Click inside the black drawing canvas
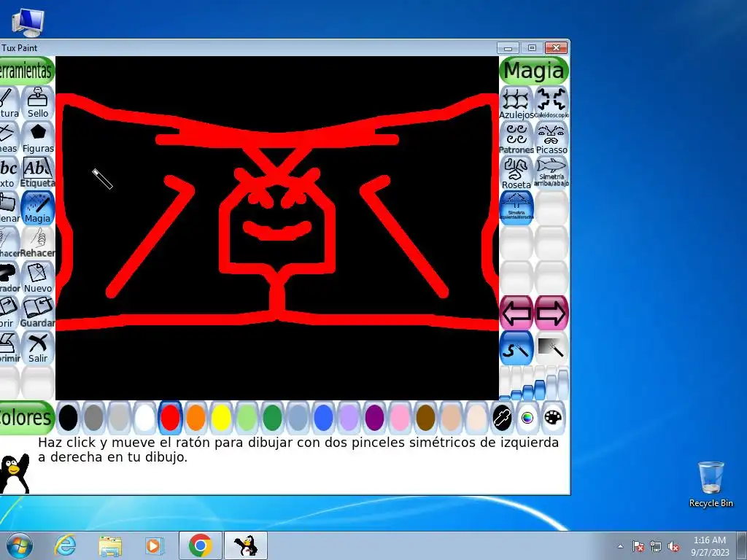 tap(277, 228)
